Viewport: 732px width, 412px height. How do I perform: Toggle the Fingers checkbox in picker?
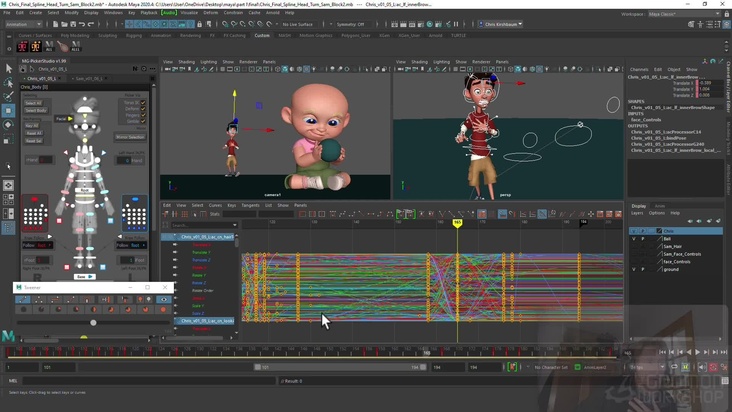(143, 115)
